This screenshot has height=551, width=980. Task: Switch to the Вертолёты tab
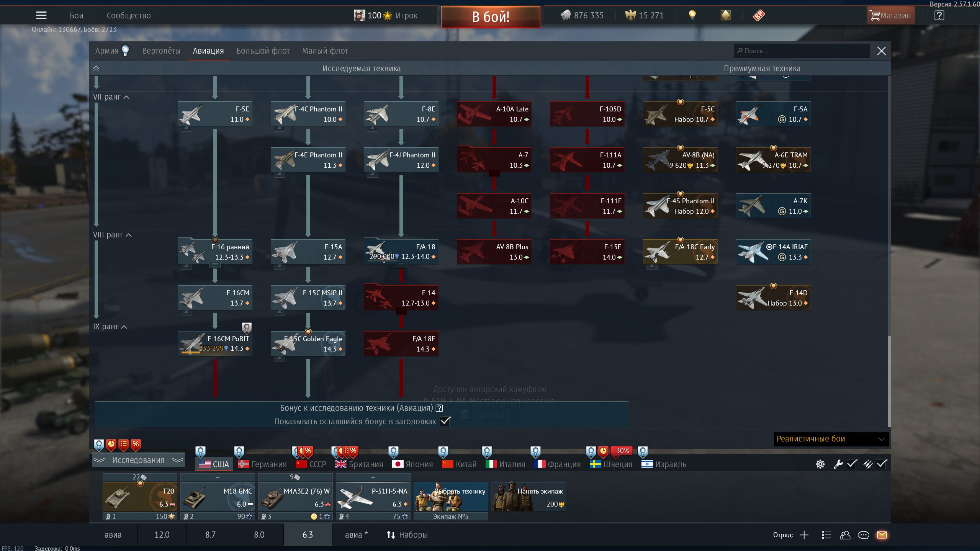click(161, 51)
